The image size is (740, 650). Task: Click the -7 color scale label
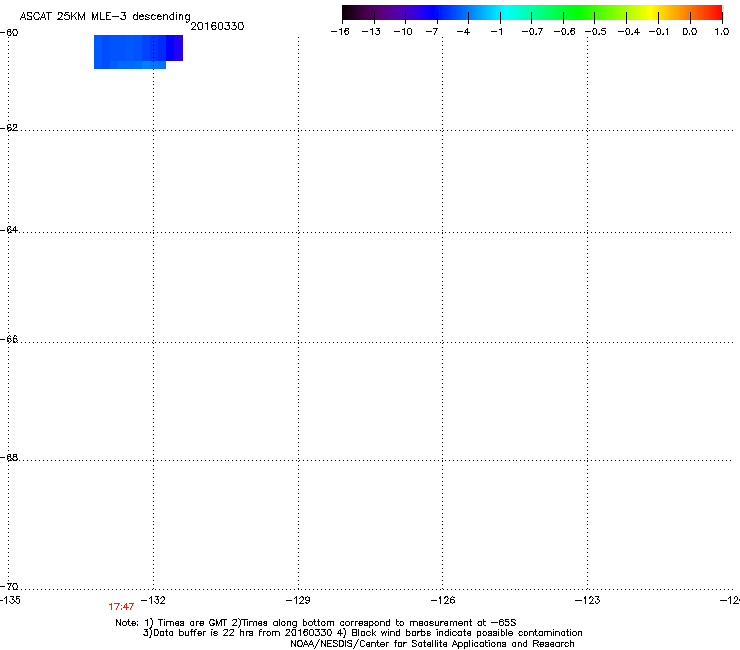click(x=432, y=32)
